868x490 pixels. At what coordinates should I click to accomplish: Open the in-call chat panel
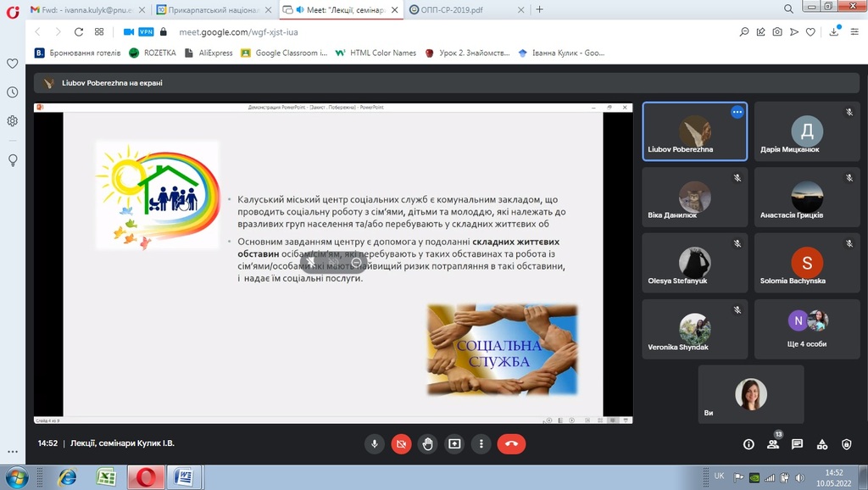click(798, 443)
